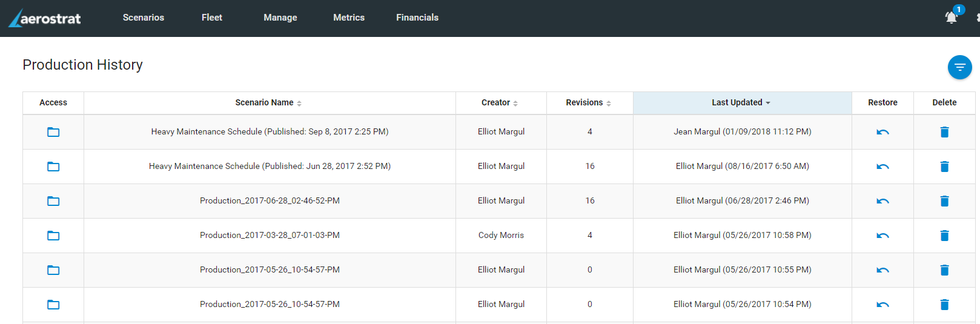This screenshot has height=324, width=980.
Task: Open the Scenarios menu
Action: [144, 18]
